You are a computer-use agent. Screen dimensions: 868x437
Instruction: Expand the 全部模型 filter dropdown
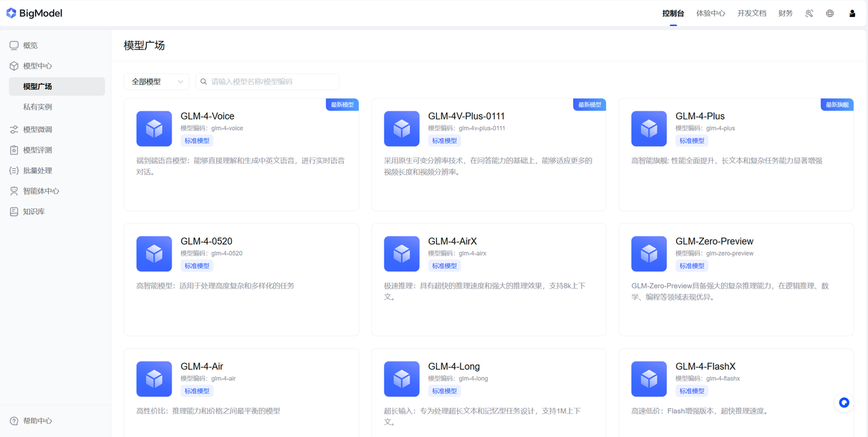click(157, 81)
